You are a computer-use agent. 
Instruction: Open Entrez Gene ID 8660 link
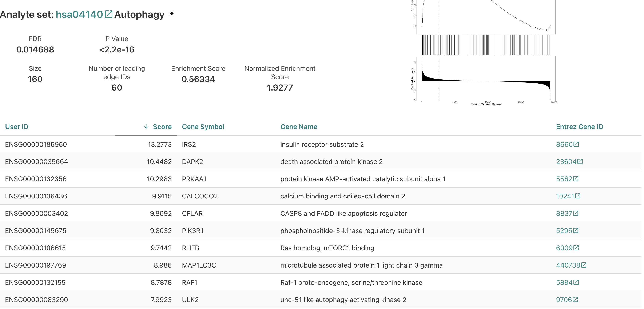click(564, 144)
